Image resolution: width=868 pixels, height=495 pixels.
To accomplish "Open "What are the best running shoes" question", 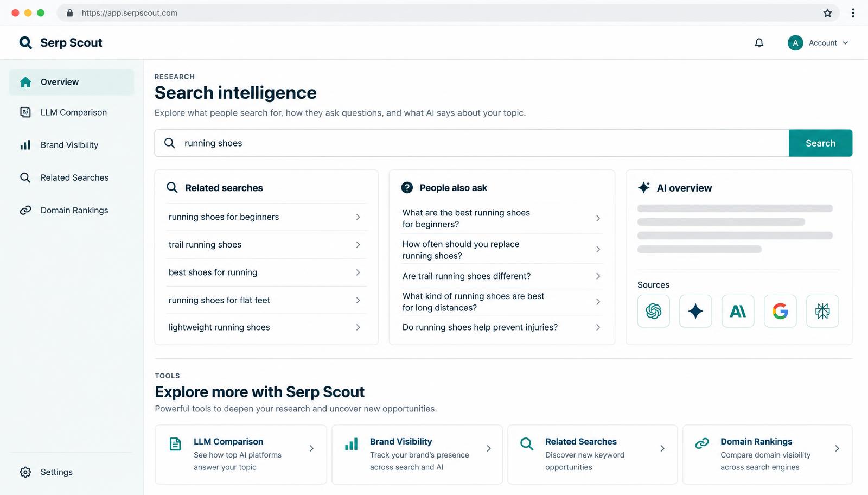I will [502, 218].
